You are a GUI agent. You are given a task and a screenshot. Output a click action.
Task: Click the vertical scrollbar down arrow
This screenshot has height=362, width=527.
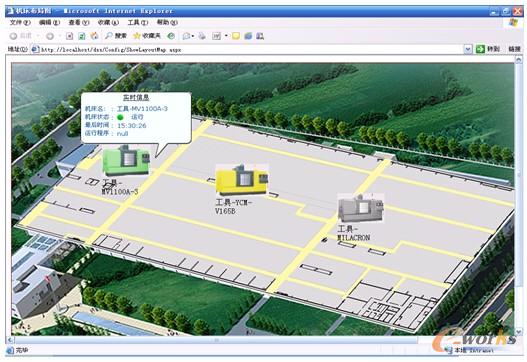(518, 331)
